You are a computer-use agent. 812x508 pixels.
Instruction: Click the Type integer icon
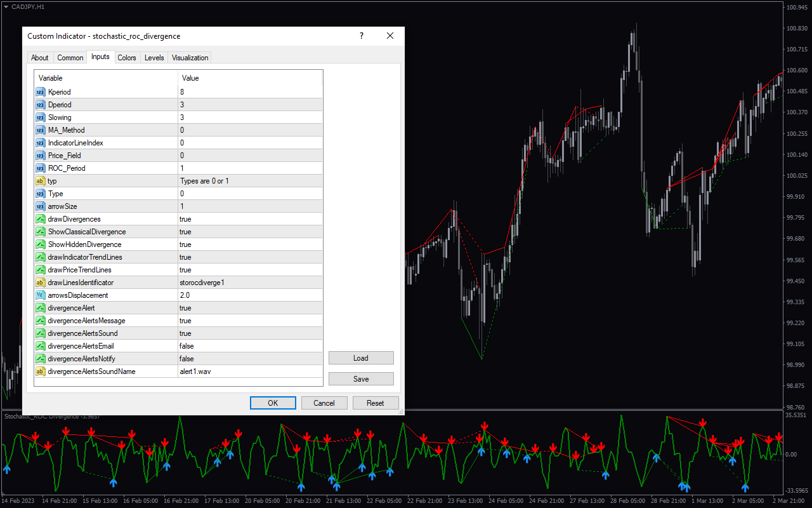pos(41,194)
